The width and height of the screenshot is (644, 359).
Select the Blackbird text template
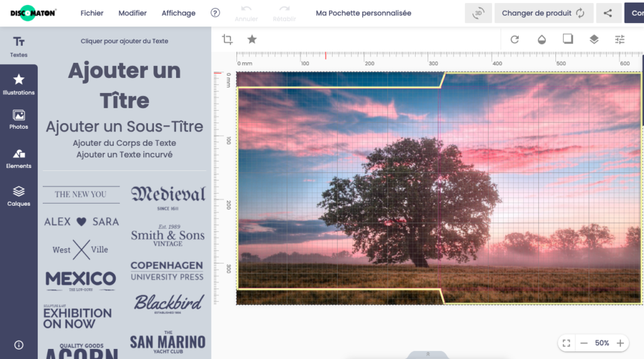[x=169, y=304]
